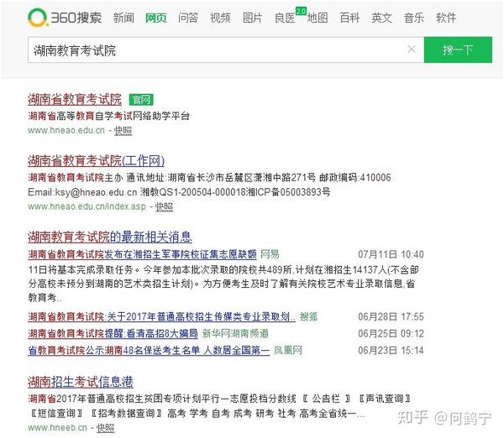Click the timestamp 06月28日 17:55
The image size is (504, 438).
pyautogui.click(x=391, y=317)
